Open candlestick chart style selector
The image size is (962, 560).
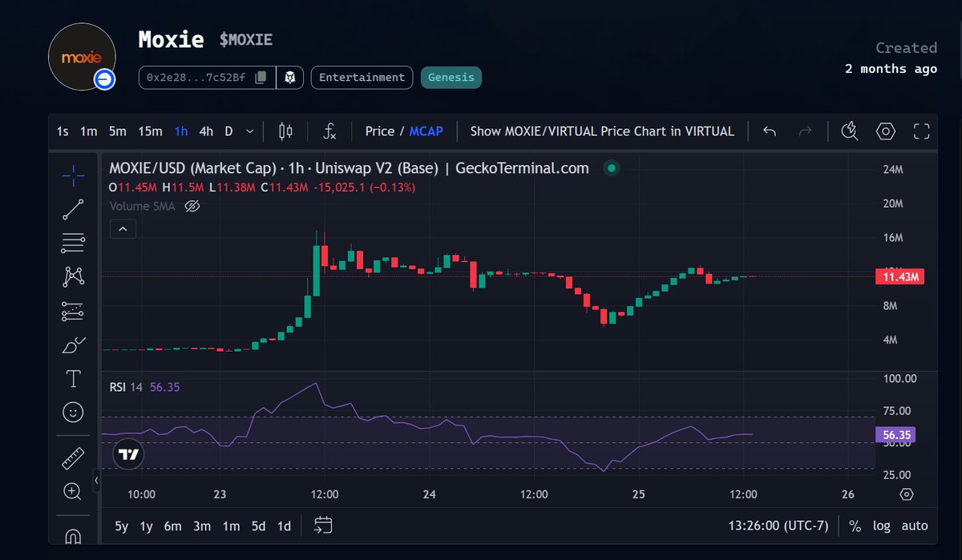pos(286,131)
